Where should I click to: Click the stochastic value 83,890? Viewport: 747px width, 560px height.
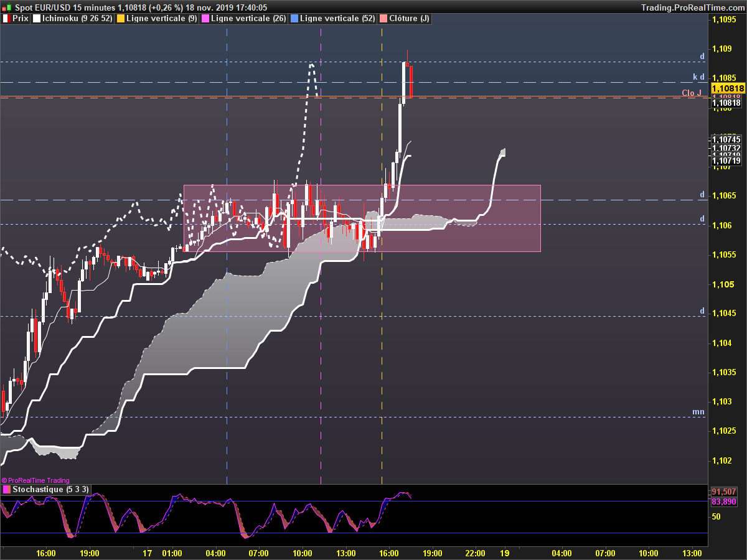724,502
